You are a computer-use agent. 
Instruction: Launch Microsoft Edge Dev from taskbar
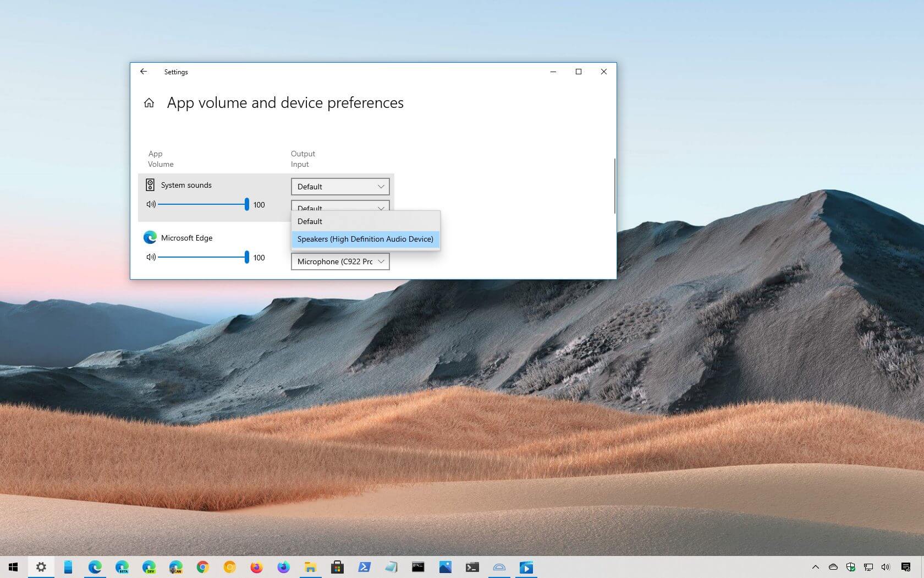[149, 567]
